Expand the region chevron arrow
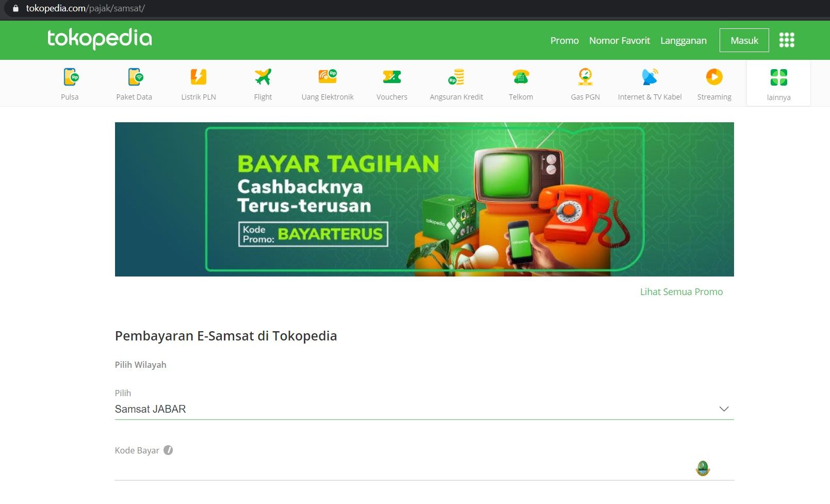This screenshot has width=830, height=504. (x=724, y=409)
